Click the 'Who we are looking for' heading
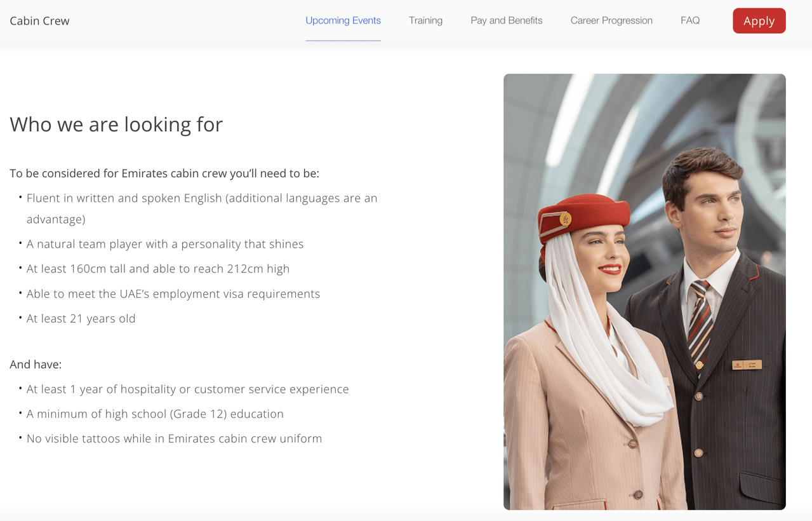The image size is (812, 521). click(x=116, y=124)
